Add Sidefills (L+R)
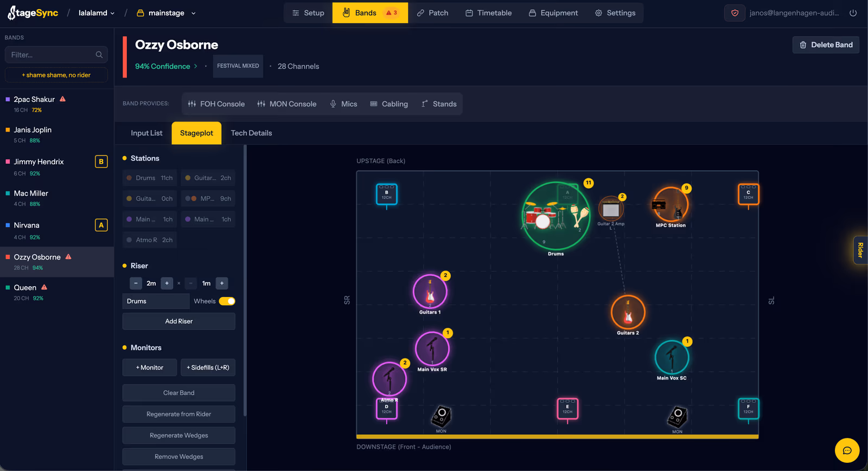Viewport: 868px width, 471px height. [208, 367]
